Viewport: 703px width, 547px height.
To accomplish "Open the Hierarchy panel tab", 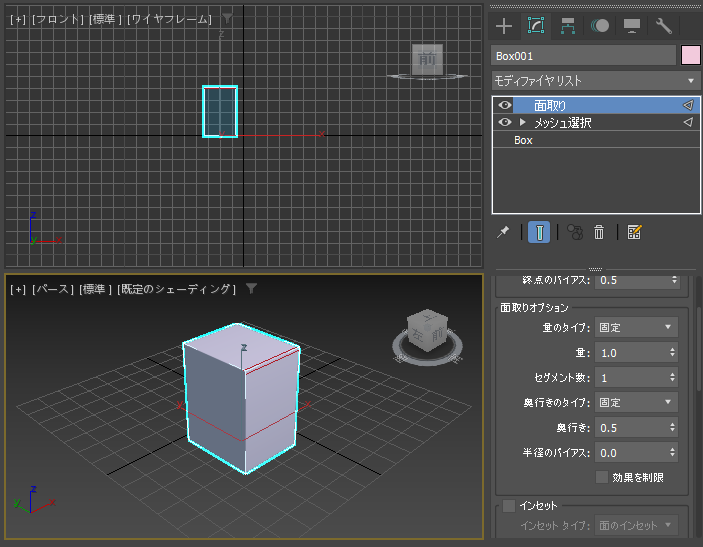I will (568, 26).
